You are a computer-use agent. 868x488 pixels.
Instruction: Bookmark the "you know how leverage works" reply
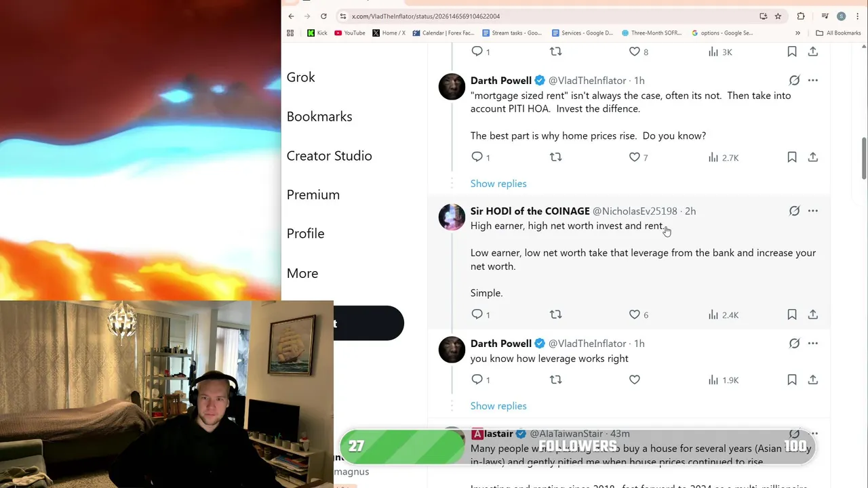pyautogui.click(x=791, y=380)
